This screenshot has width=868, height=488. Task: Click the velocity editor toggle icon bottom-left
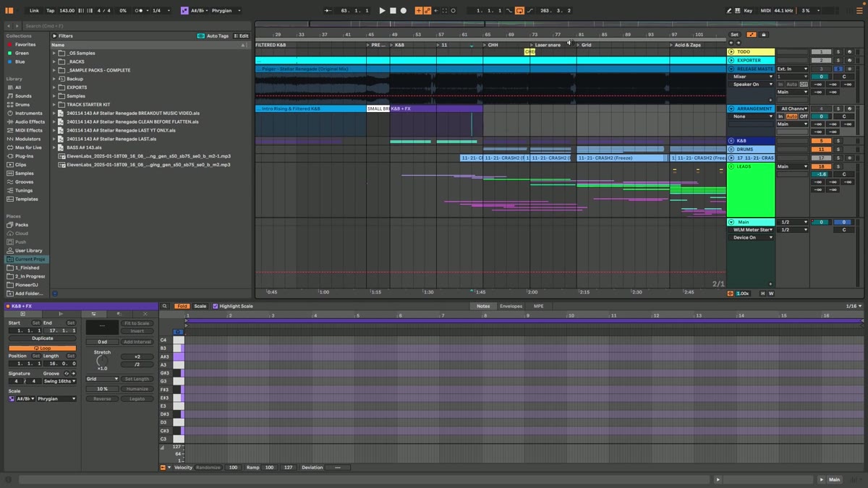pos(163,467)
